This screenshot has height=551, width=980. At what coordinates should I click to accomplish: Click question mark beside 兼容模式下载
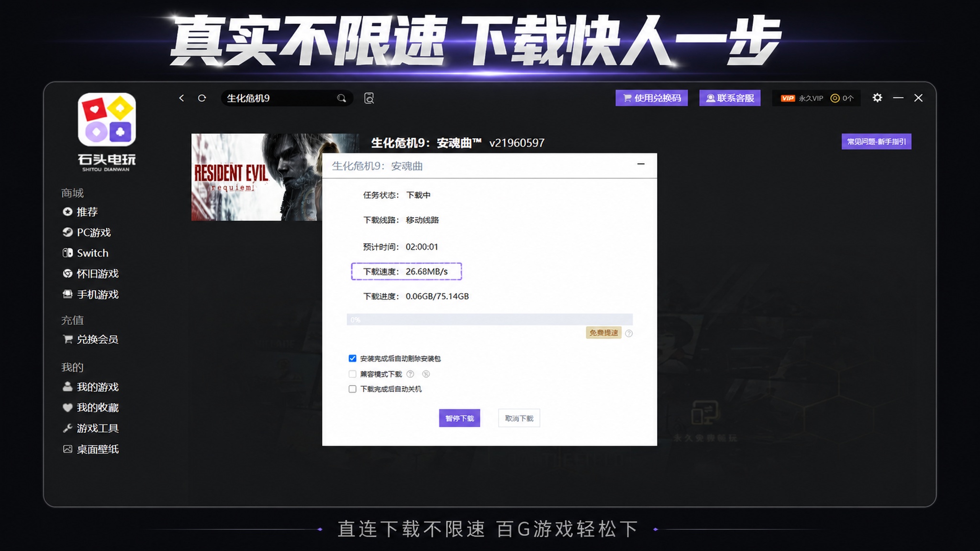[410, 374]
